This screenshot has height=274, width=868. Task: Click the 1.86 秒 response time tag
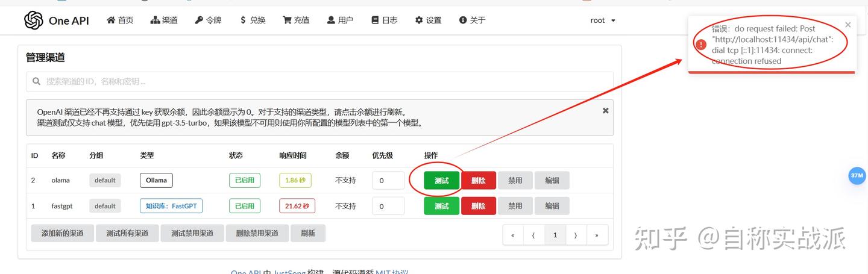[x=295, y=180]
